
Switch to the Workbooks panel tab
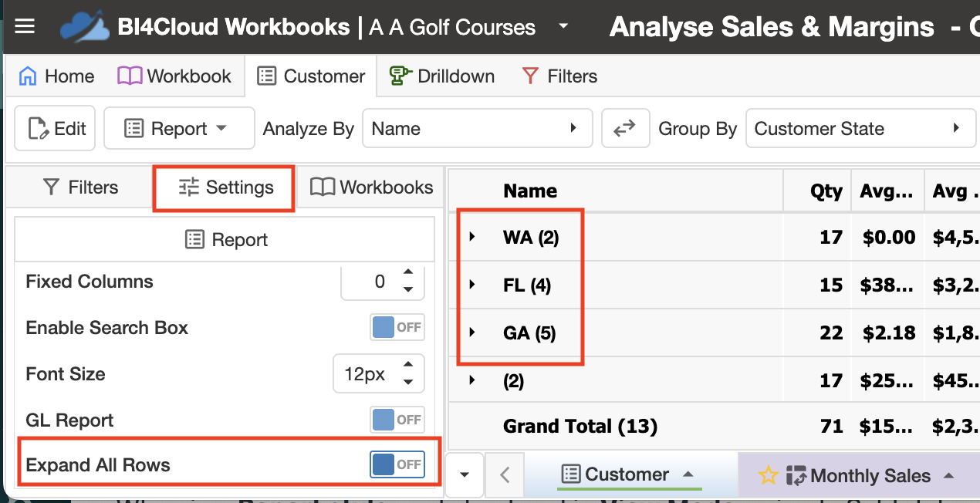[371, 187]
